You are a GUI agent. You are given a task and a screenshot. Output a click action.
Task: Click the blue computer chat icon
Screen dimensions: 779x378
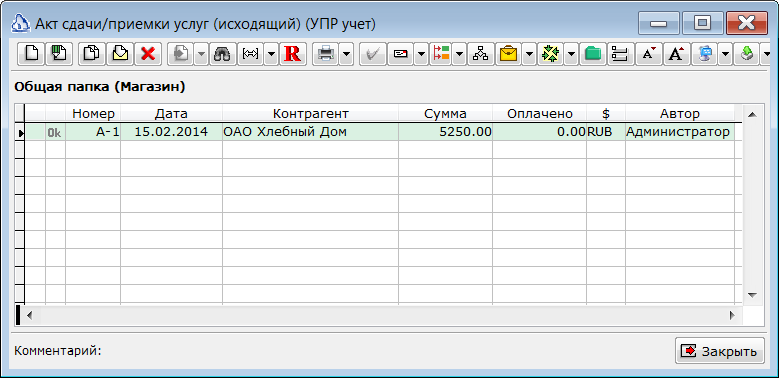(x=705, y=53)
